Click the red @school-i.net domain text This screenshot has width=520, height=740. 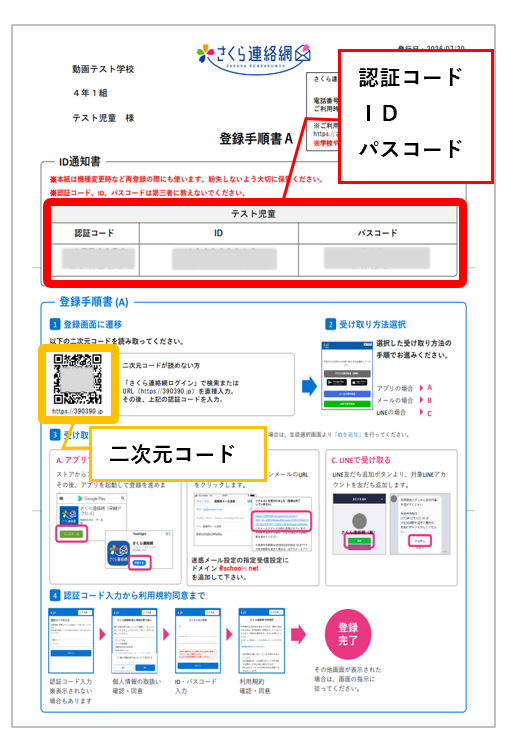point(239,569)
